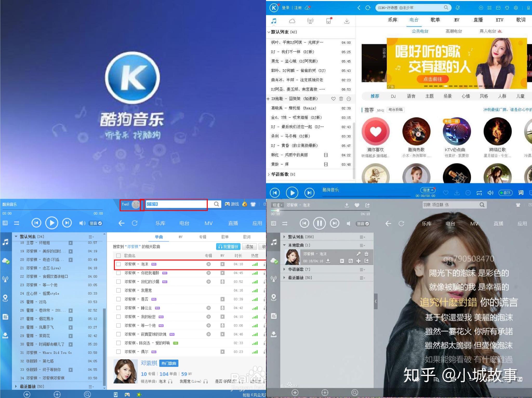This screenshot has height=398, width=532.
Task: Open list menu icon beside 默认列表 [34]
Action: 91,237
